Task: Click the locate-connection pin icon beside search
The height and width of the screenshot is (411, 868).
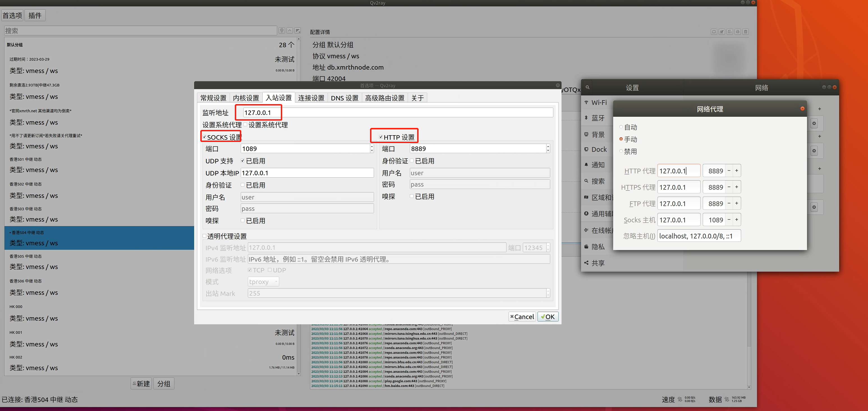Action: (x=282, y=31)
